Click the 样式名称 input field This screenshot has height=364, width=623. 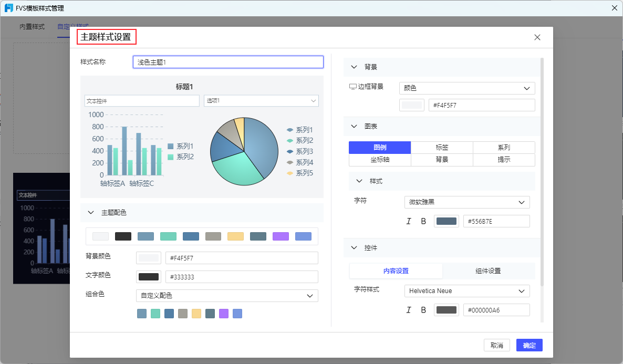tap(227, 61)
